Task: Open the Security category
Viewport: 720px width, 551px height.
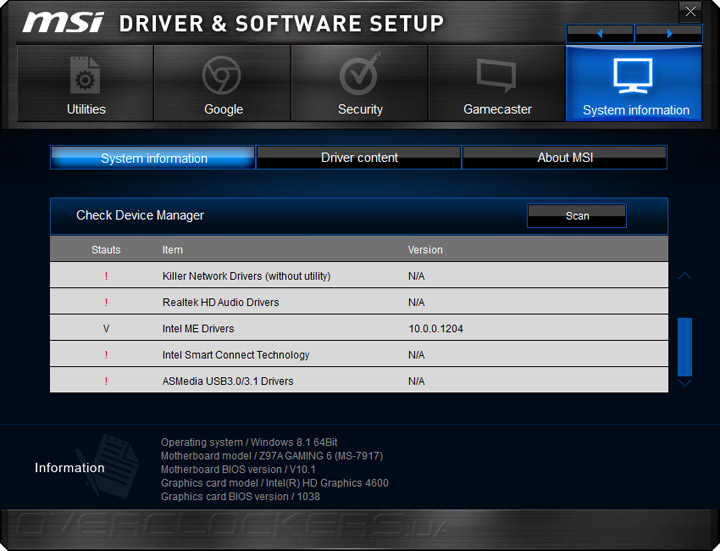Action: pyautogui.click(x=360, y=83)
